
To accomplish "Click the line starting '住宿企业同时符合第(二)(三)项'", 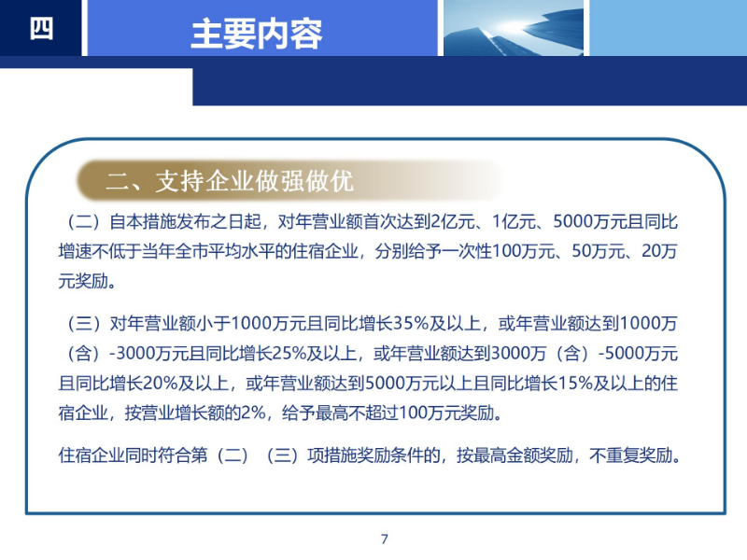I will (x=370, y=455).
